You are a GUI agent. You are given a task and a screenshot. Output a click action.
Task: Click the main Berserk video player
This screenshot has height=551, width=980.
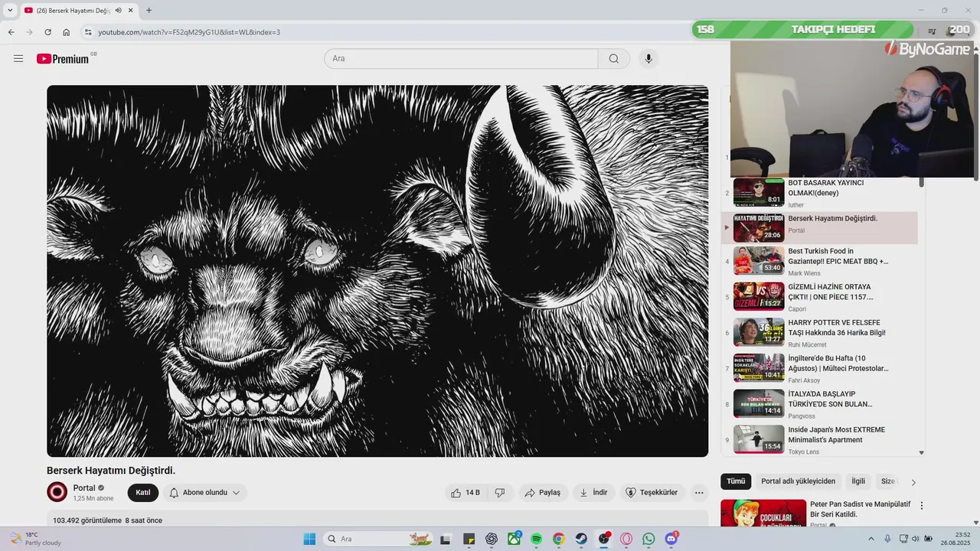coord(377,271)
